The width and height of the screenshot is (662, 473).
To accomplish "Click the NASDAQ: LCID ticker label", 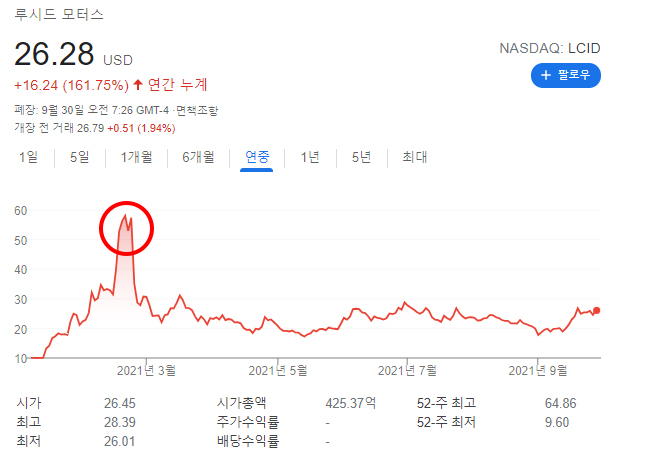I will (550, 49).
